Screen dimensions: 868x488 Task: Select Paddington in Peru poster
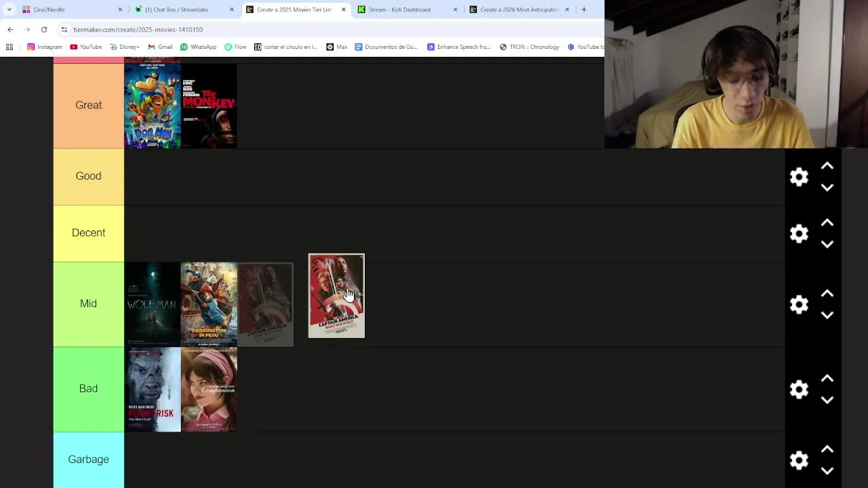[x=209, y=304]
